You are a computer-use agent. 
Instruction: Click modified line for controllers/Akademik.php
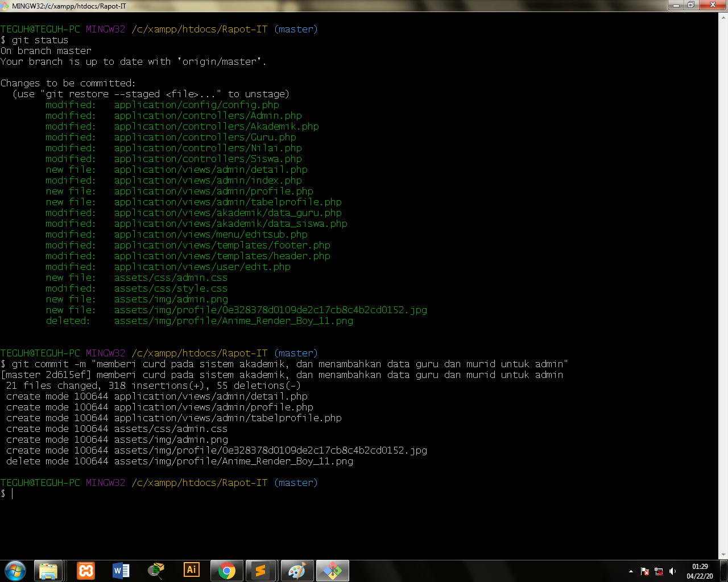(x=183, y=127)
